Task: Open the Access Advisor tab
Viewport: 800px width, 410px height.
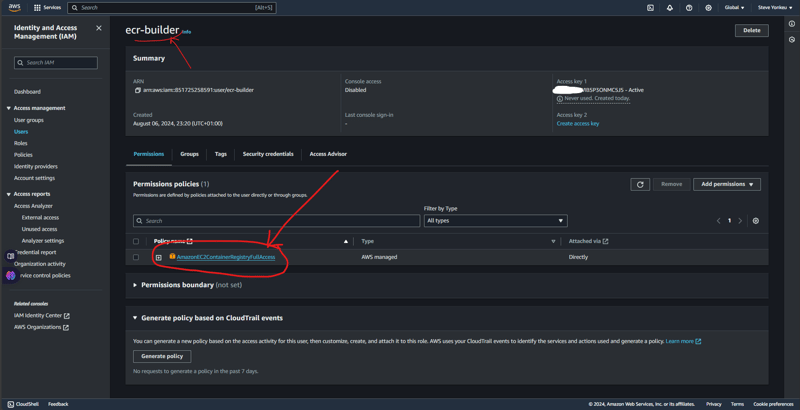Action: click(x=328, y=154)
